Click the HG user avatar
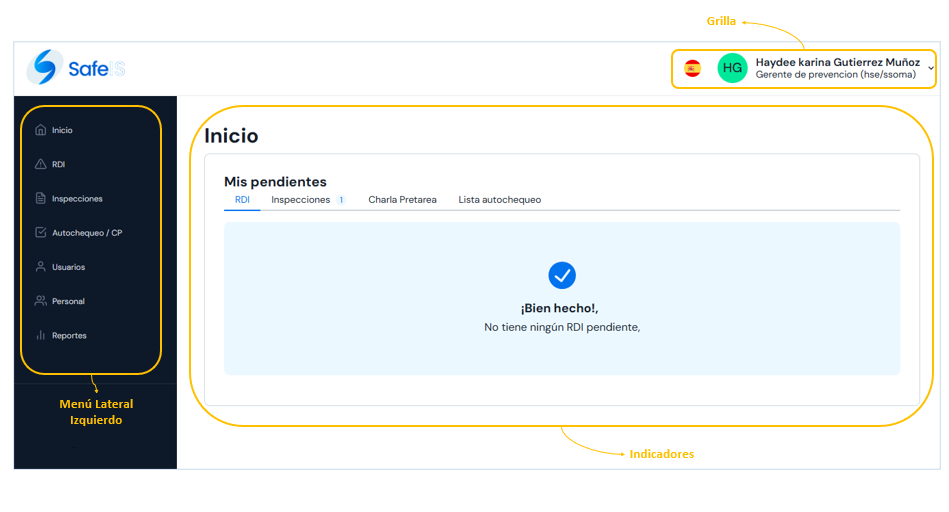This screenshot has width=949, height=512. [x=732, y=68]
